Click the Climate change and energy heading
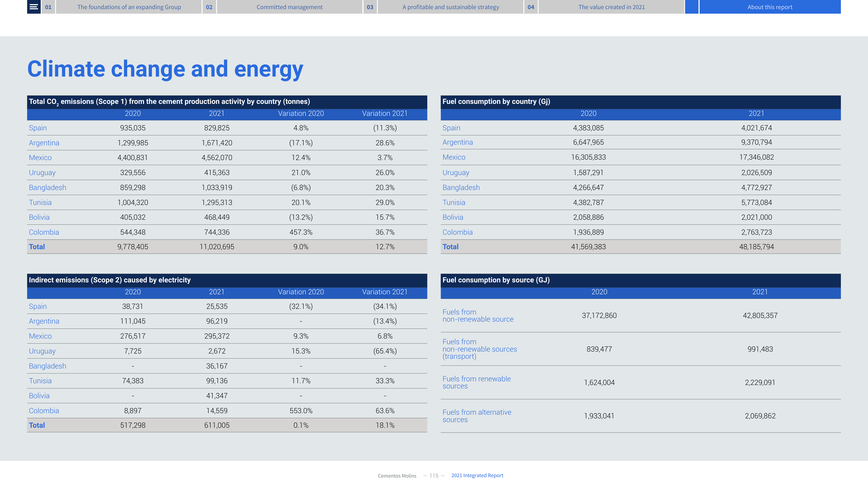868x488 pixels. click(x=165, y=69)
